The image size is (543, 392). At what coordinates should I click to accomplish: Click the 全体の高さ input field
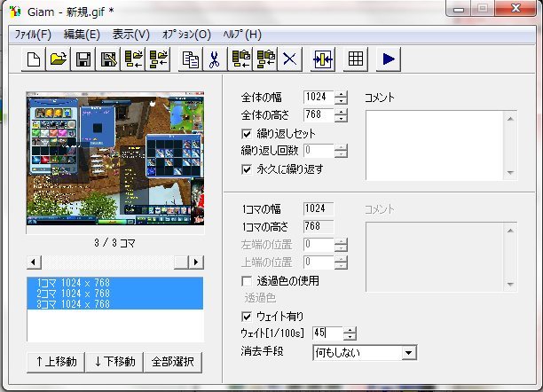[319, 115]
